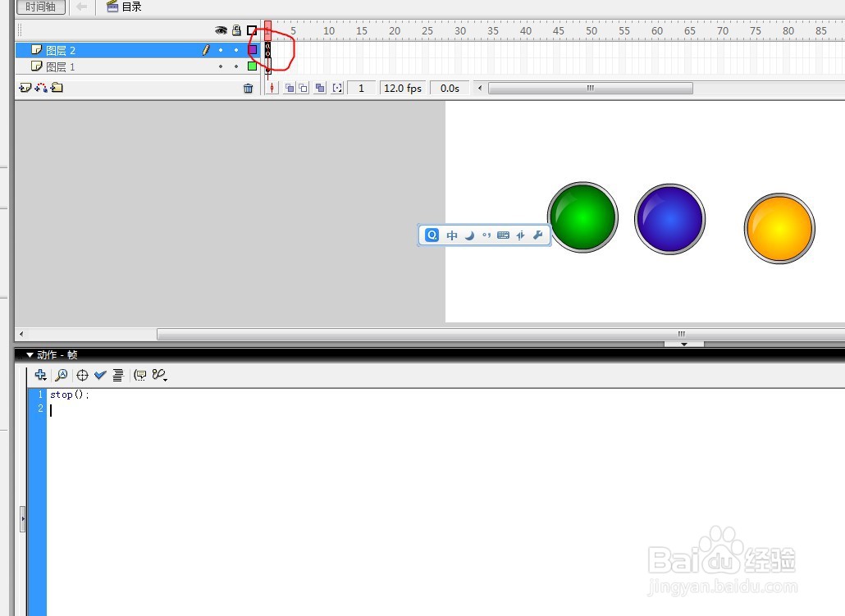Show code hint in Actions panel
Viewport: 845px width, 616px height.
coord(140,375)
